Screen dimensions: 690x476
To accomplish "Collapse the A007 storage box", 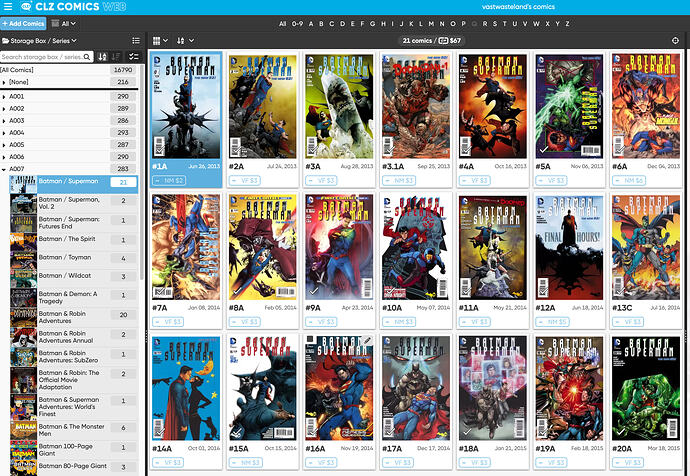I will point(4,169).
